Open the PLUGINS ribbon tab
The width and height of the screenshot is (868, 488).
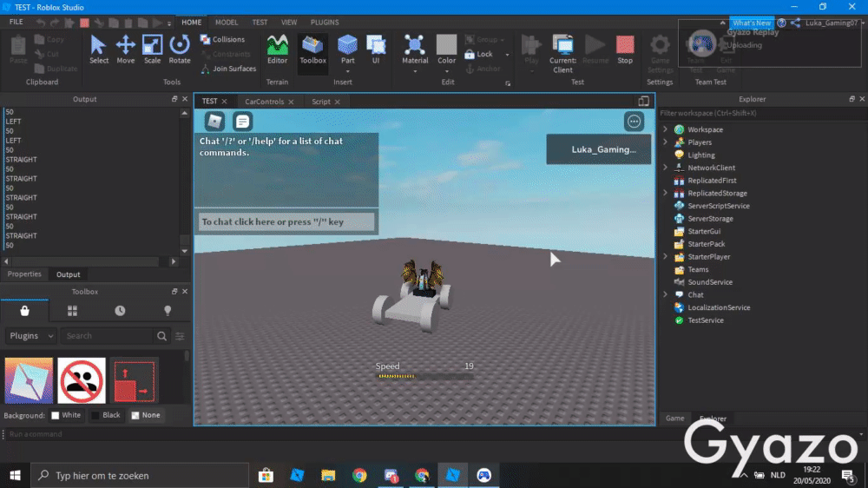pyautogui.click(x=325, y=23)
